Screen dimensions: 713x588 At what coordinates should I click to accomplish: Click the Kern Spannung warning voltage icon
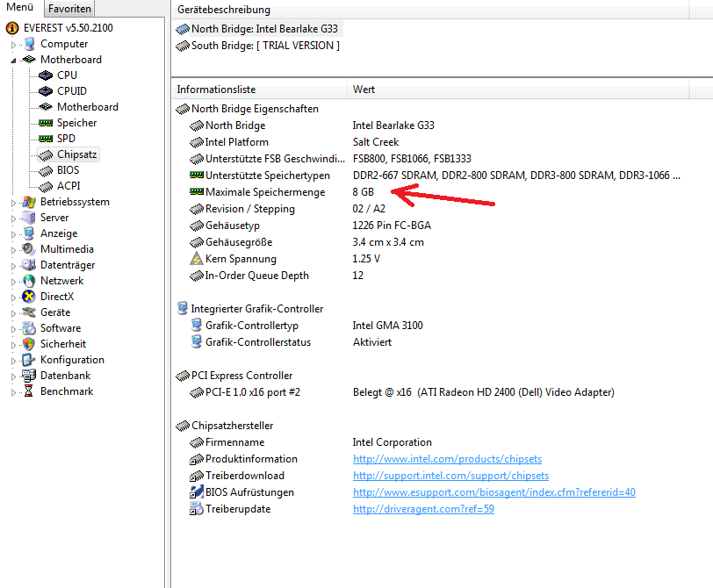click(x=196, y=259)
